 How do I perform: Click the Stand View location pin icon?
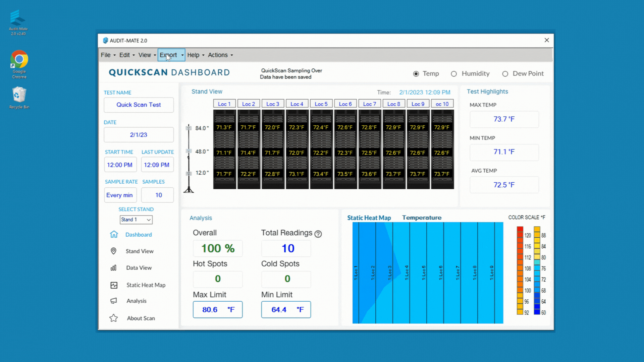coord(113,251)
